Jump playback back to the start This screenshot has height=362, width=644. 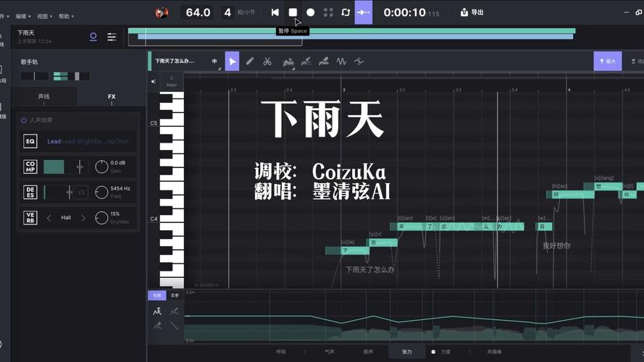tap(275, 12)
